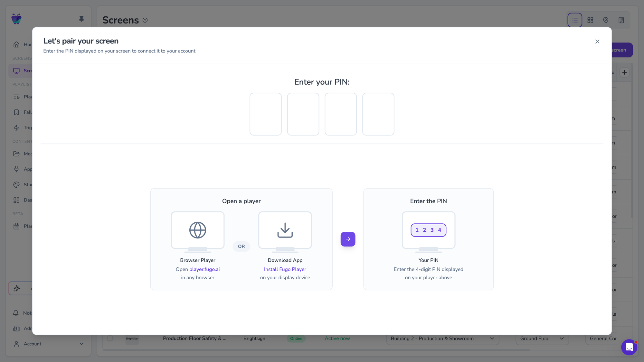The height and width of the screenshot is (362, 644).
Task: Open the Playlists sidebar icon
Action: 16,97
